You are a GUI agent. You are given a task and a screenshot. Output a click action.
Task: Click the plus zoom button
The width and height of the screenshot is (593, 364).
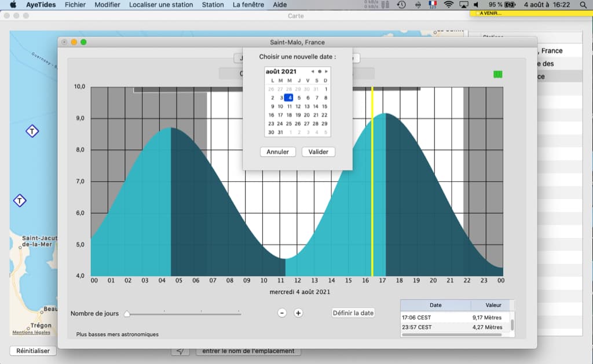coord(298,313)
